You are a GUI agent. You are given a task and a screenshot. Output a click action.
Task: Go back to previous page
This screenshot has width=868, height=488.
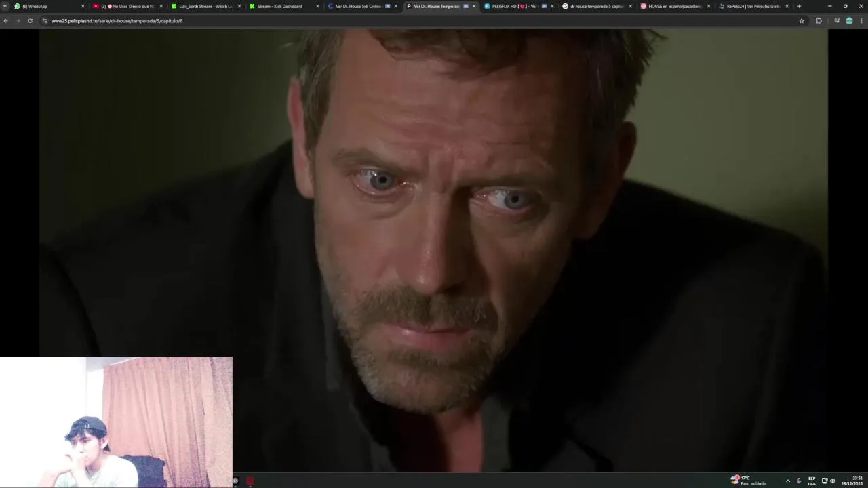pos(5,21)
